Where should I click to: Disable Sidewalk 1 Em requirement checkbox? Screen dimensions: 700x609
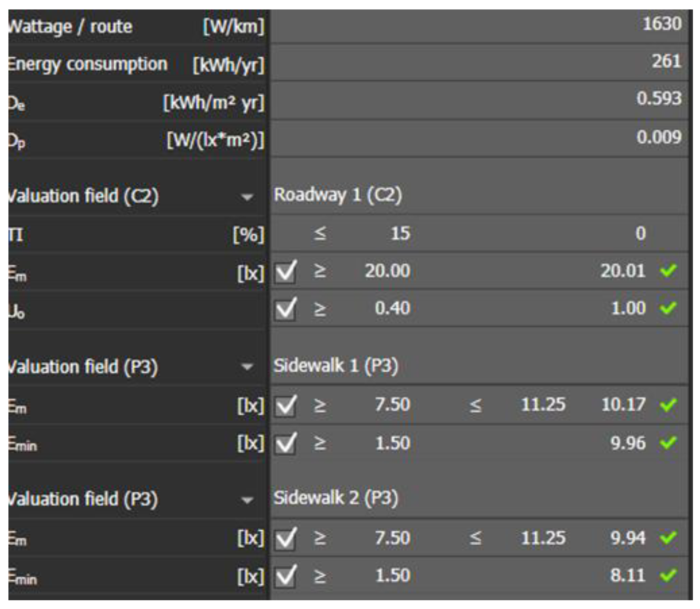285,405
